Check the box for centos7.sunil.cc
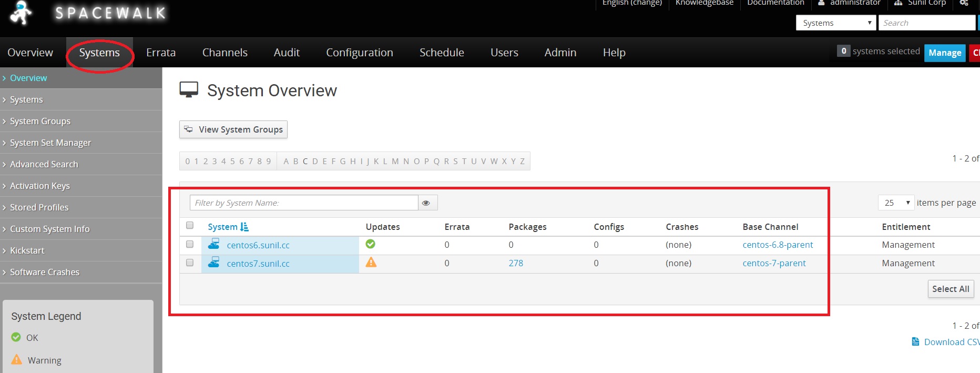 point(190,263)
